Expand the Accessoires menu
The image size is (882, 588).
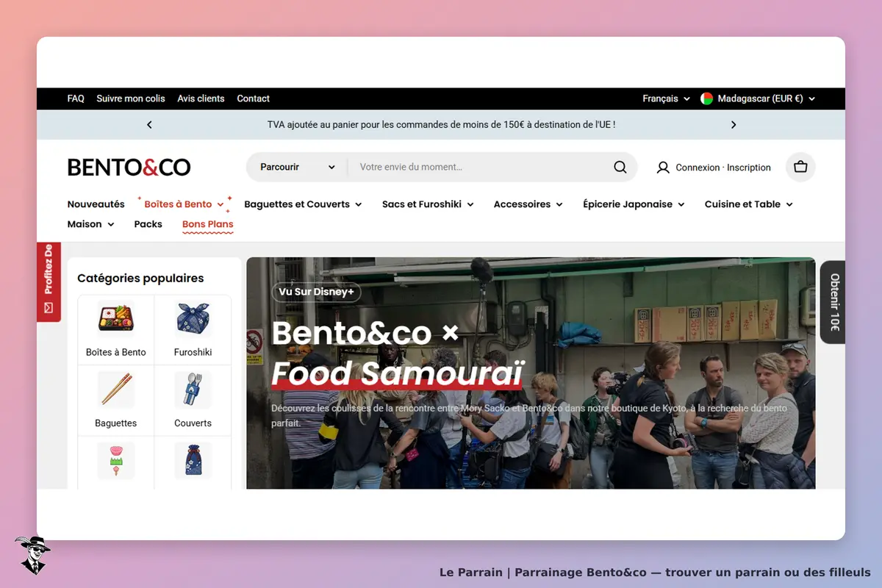[528, 204]
